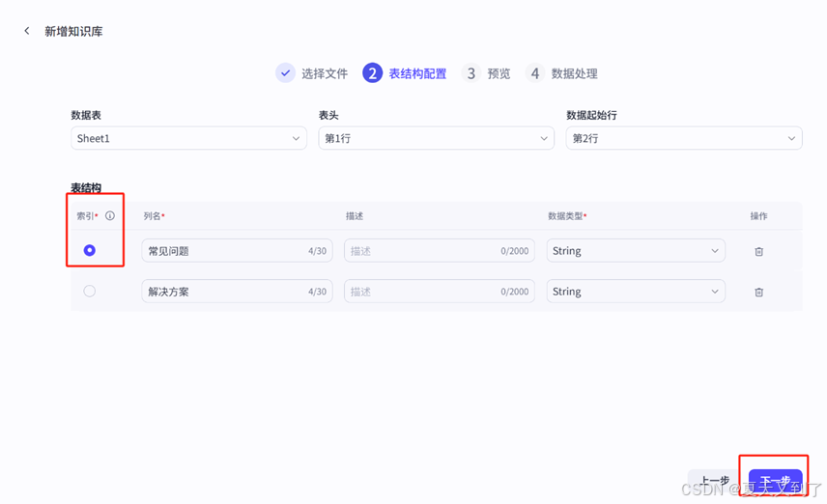Click the 表结构 section heading
827x504 pixels.
86,187
